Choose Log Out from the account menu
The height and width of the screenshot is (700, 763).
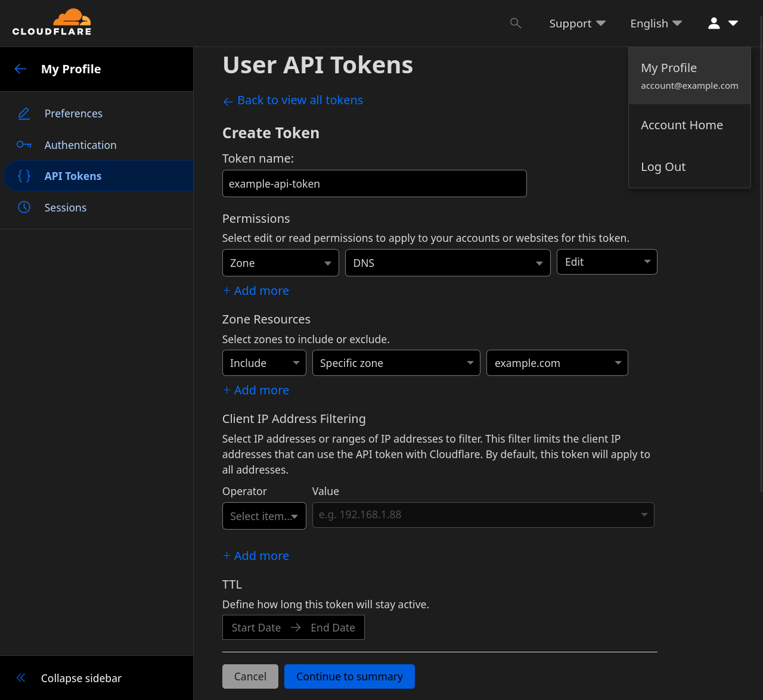(x=663, y=167)
